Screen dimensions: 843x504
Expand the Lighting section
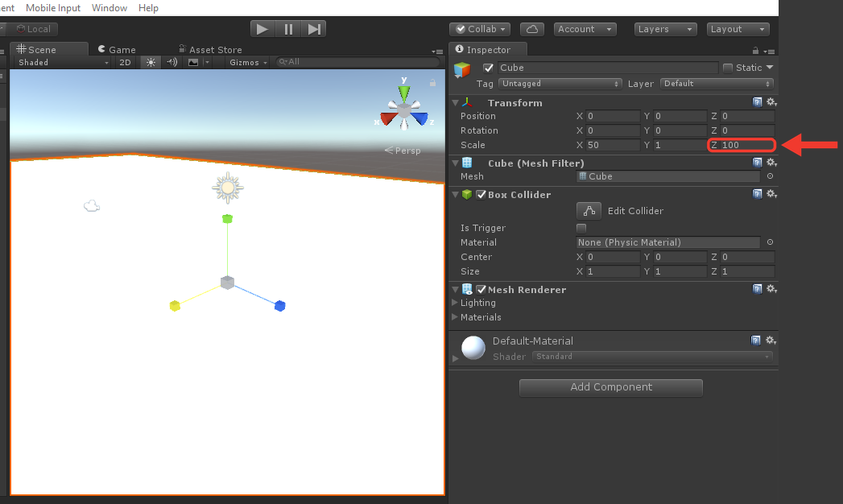pos(455,303)
